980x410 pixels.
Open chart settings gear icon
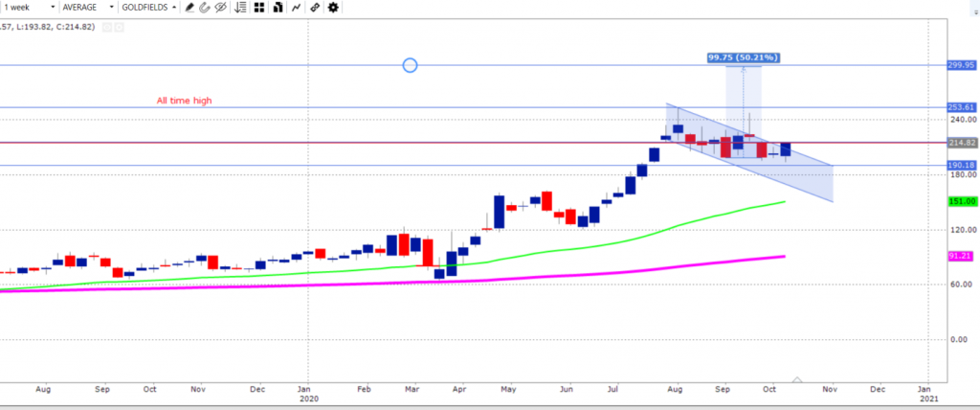333,7
